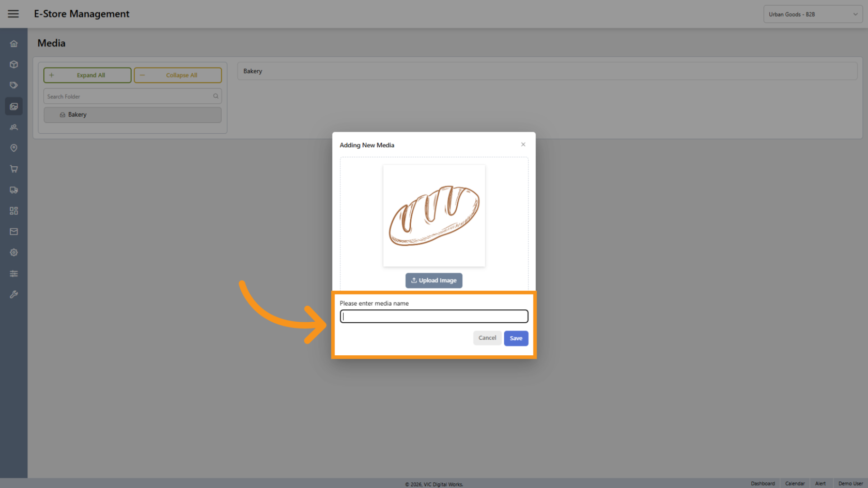Select the Media gallery sidebar icon
The image size is (868, 488).
(14, 106)
